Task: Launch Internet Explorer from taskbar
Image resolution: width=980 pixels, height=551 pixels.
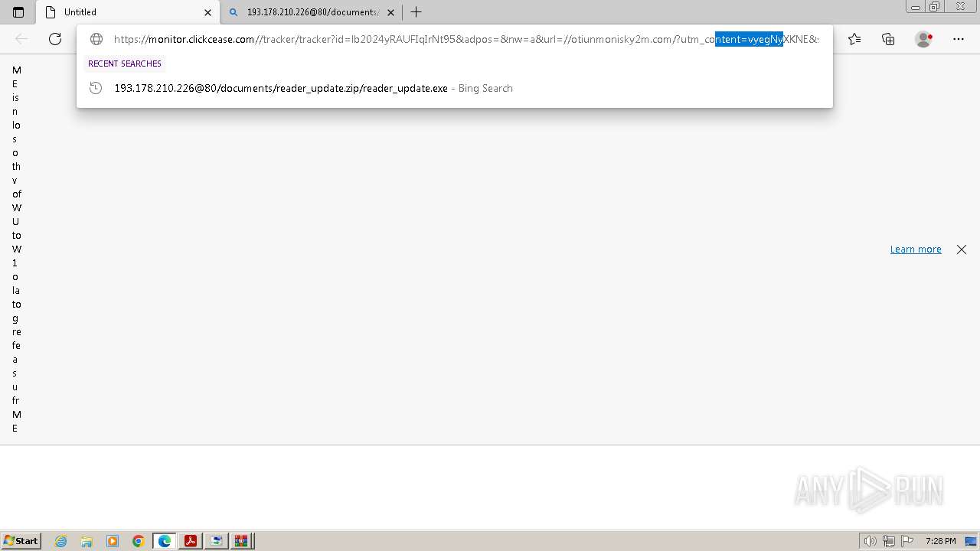Action: pos(60,541)
